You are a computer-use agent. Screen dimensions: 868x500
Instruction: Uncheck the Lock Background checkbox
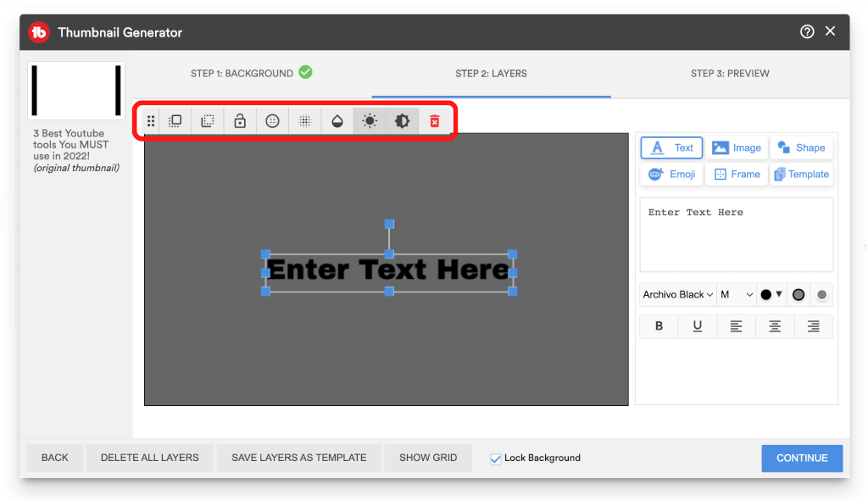pos(496,458)
